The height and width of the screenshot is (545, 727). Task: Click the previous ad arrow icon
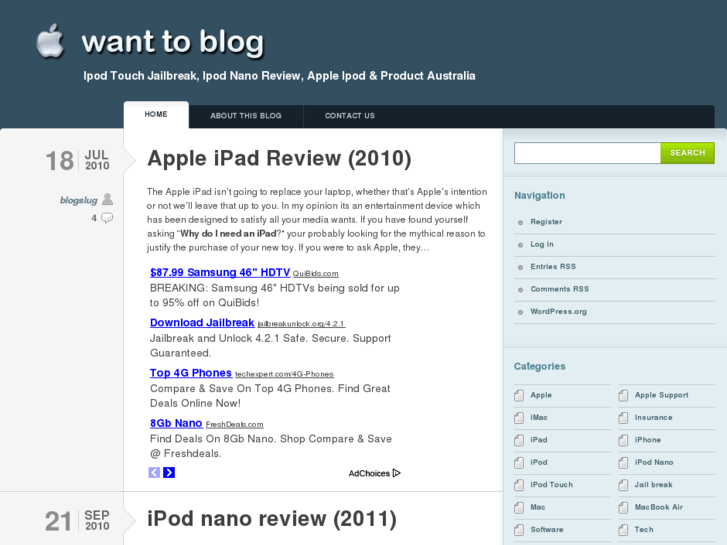(x=154, y=473)
